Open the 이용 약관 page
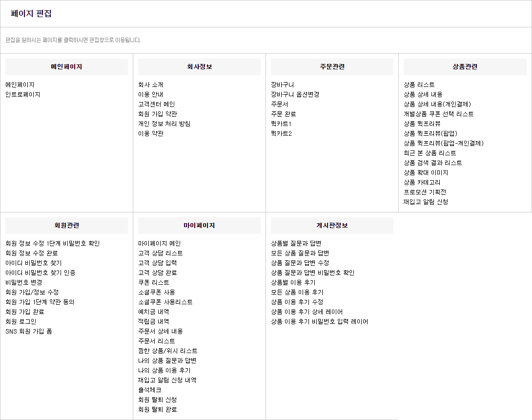 point(151,133)
